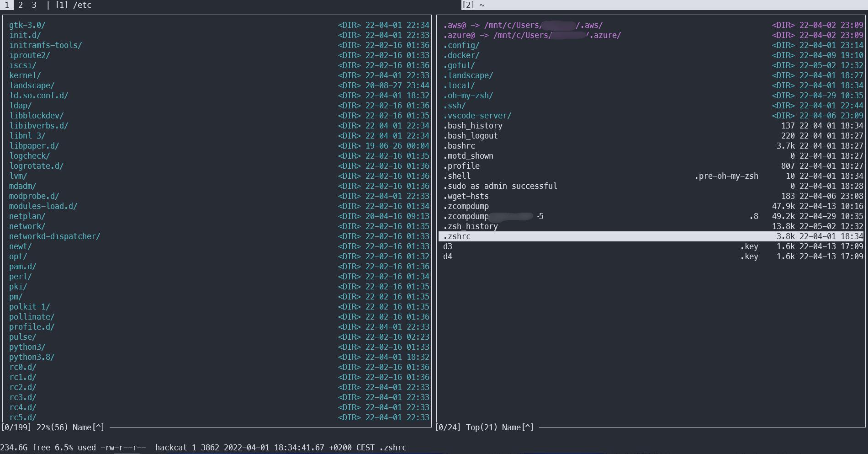This screenshot has width=868, height=454.
Task: Select the landscape/ directory in /etc
Action: click(x=219, y=85)
